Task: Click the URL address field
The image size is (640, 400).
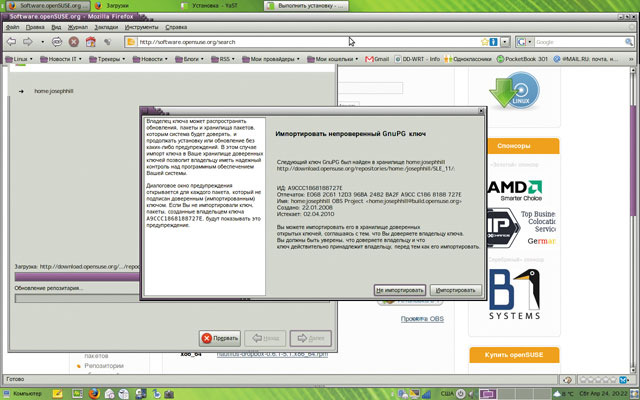Action: coord(308,42)
